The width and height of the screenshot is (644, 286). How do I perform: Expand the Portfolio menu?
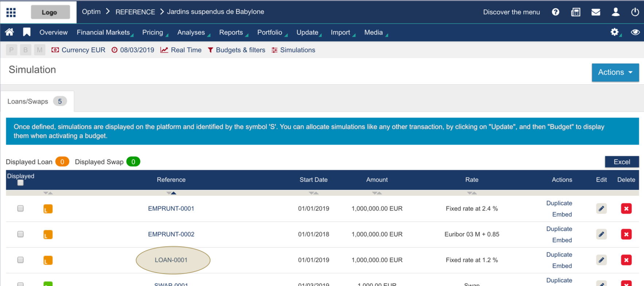(x=269, y=32)
